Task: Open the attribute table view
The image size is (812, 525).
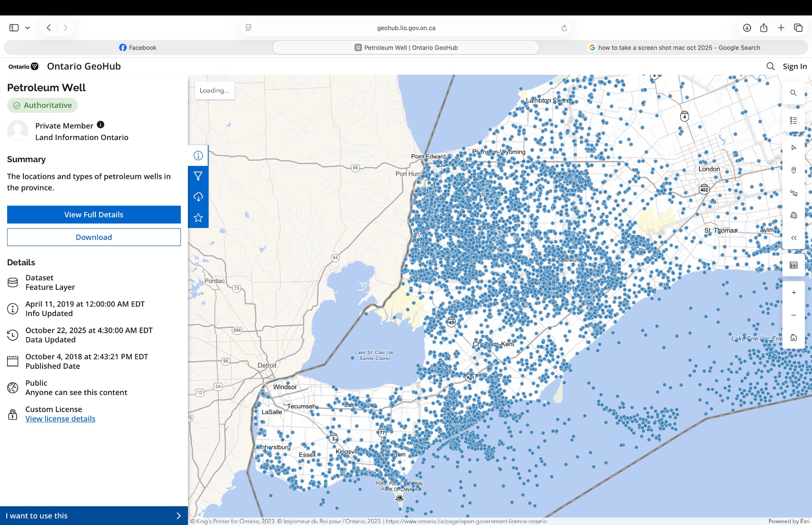Action: pos(793,265)
